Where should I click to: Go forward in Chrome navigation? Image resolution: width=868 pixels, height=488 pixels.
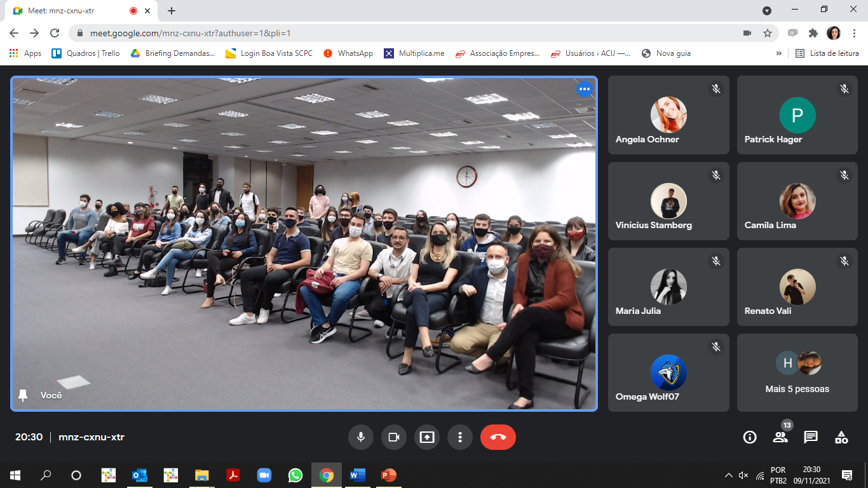(34, 33)
